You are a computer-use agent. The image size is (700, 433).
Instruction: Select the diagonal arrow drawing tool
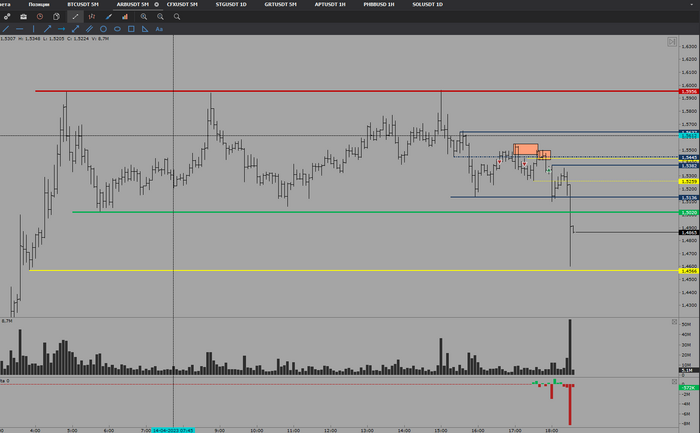click(x=47, y=29)
